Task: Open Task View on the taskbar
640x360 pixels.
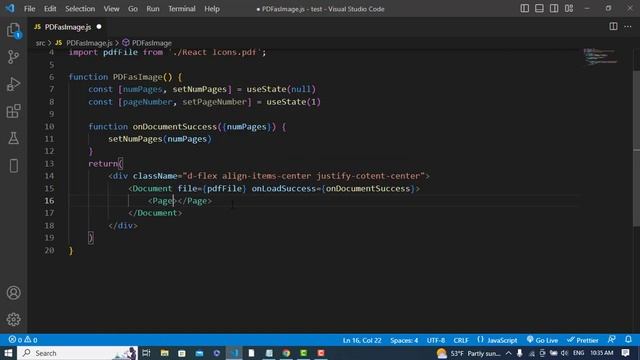Action: (x=146, y=353)
